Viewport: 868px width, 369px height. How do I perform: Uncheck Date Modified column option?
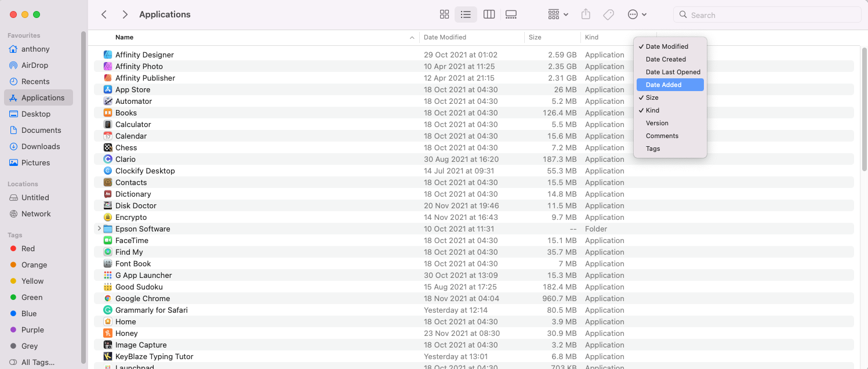pos(670,46)
